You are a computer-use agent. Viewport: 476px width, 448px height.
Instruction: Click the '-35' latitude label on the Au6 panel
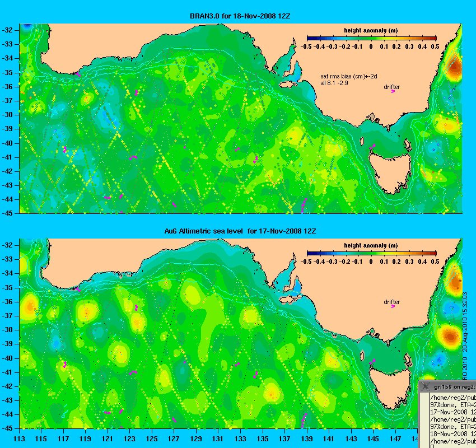tap(7, 287)
